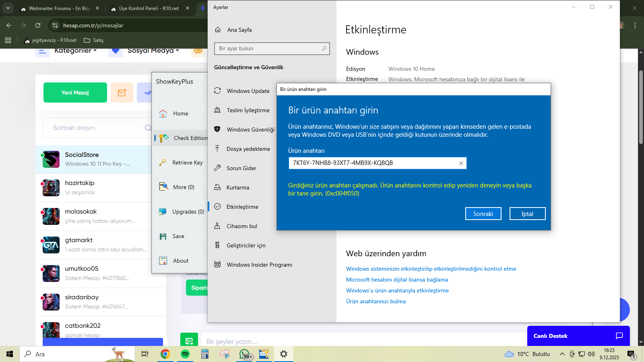Open the About icon in ShowKeyPlus

tap(163, 261)
